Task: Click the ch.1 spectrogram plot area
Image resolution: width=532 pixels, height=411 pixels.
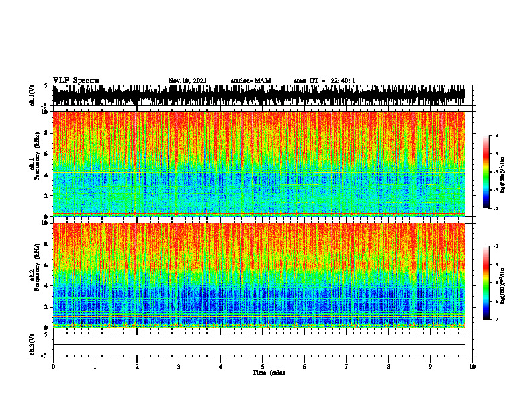Action: click(259, 164)
